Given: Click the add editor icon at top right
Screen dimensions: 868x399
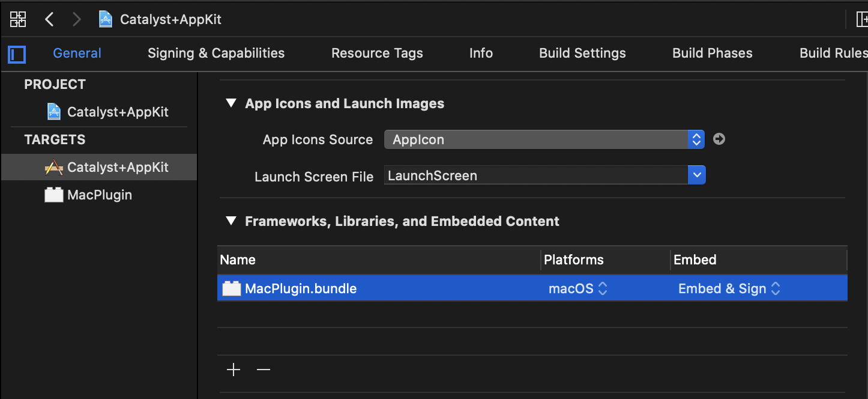Looking at the screenshot, I should coord(861,19).
